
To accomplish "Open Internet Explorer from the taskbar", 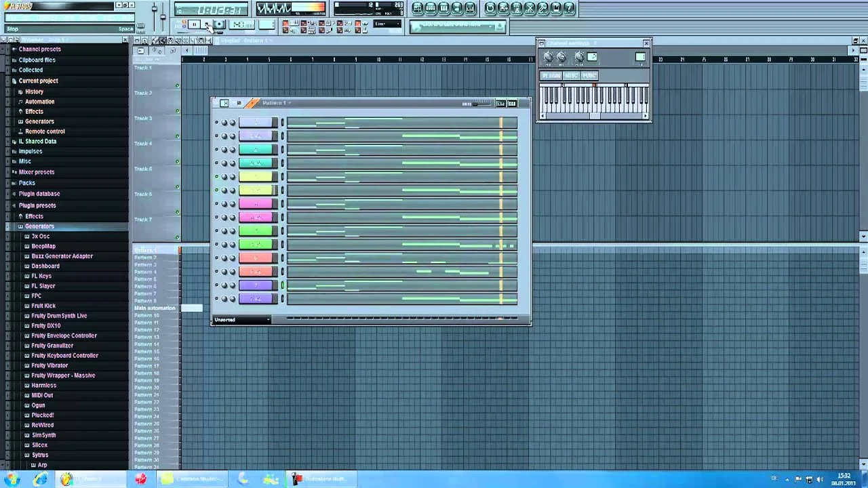I will (x=40, y=479).
